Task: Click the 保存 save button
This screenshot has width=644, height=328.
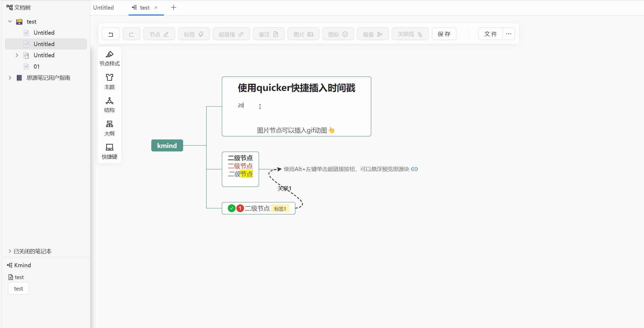Action: (444, 34)
